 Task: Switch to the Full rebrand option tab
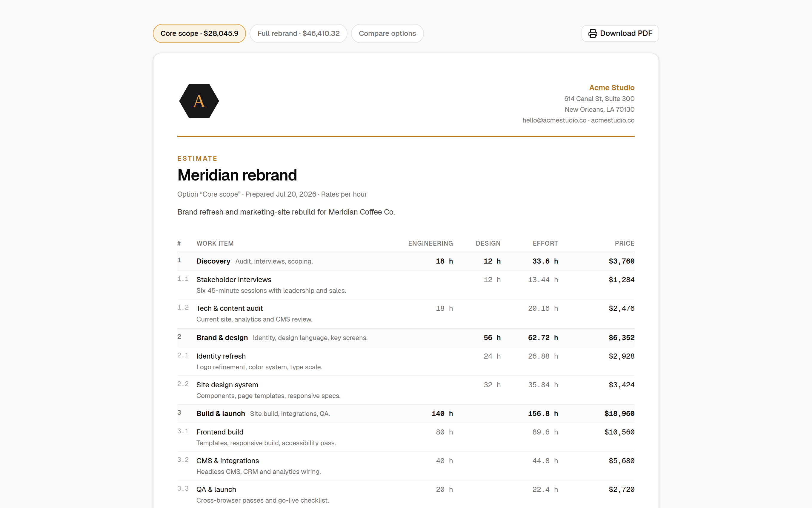(x=298, y=33)
